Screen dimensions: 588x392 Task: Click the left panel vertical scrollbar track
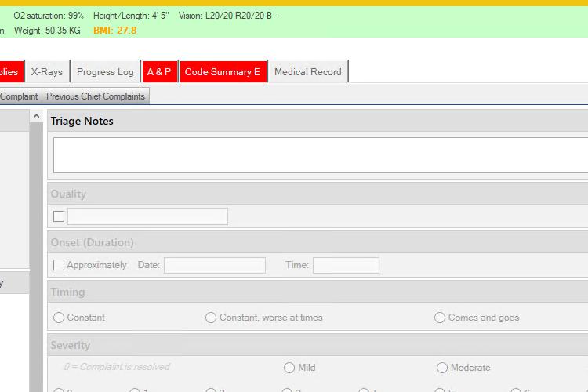coord(36,257)
